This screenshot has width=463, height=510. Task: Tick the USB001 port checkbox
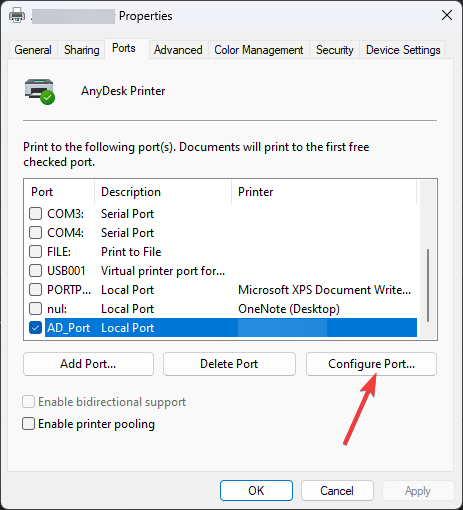(x=35, y=271)
